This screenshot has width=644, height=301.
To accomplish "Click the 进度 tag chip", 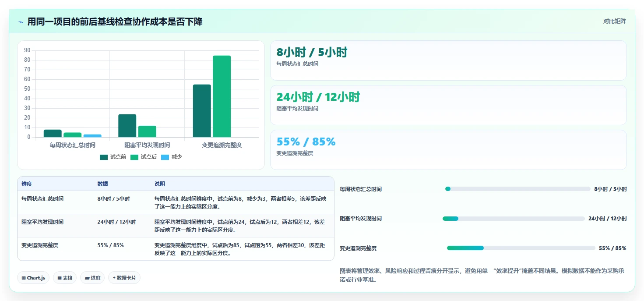I will tap(92, 278).
